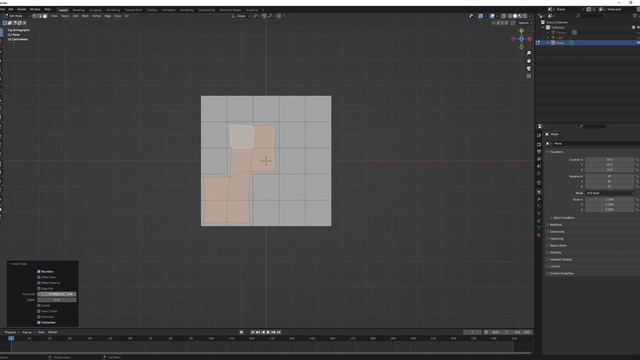Enable the Edge Rail checkbox
The width and height of the screenshot is (640, 360).
pos(39,289)
